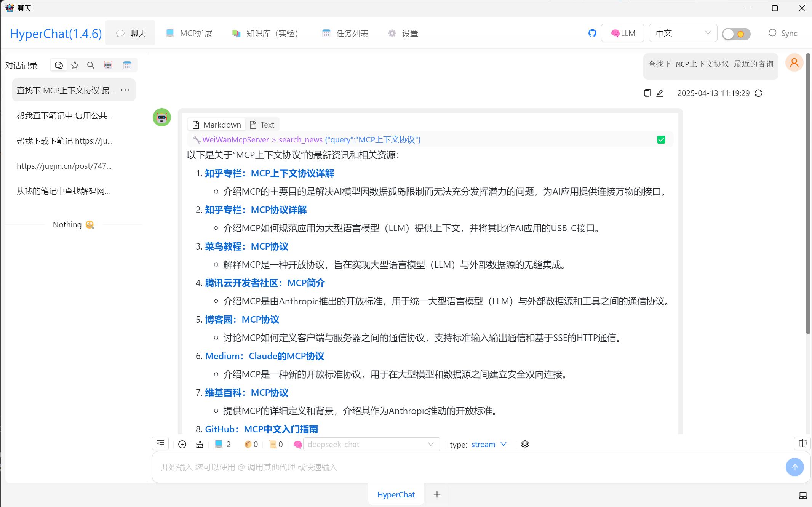Regenerate response with the refresh icon

759,93
